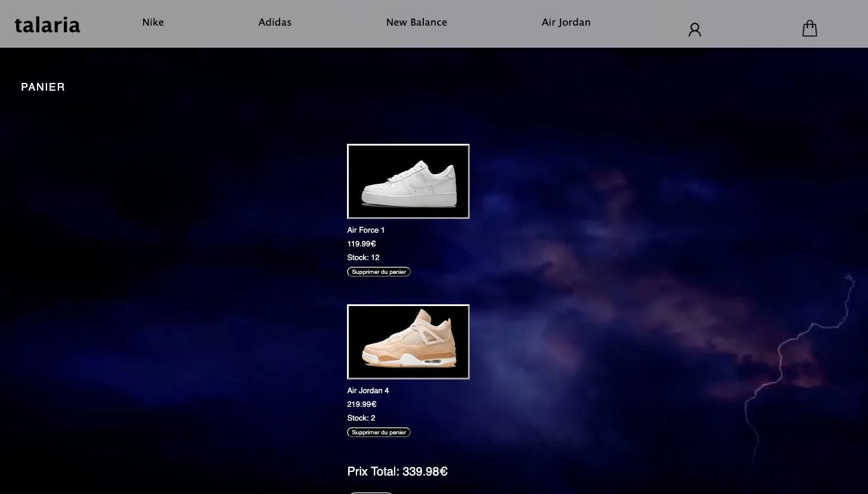Open the New Balance menu item
Screen dimensions: 868x494
(x=417, y=22)
